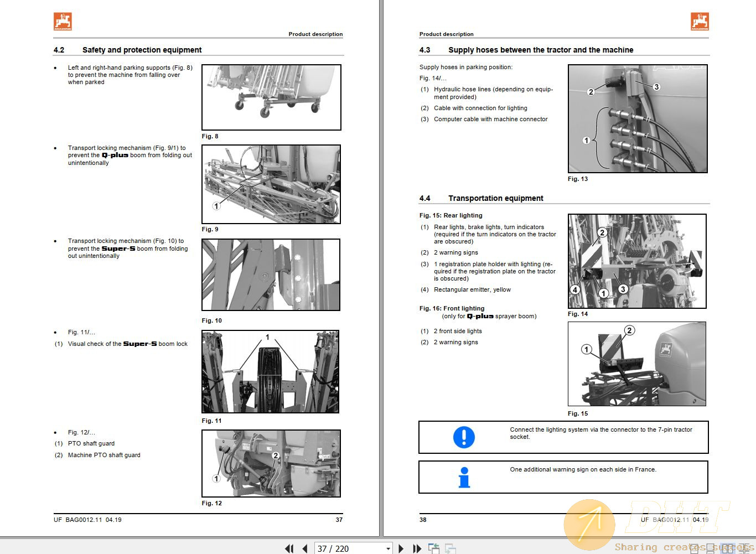Screen dimensions: 756x554
Task: Go to the previous page
Action: click(305, 548)
